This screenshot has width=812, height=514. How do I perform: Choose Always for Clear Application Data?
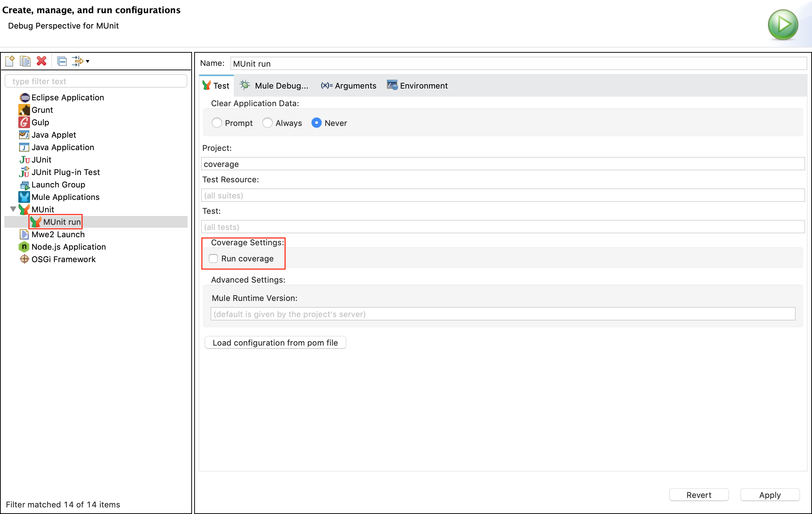coord(267,123)
